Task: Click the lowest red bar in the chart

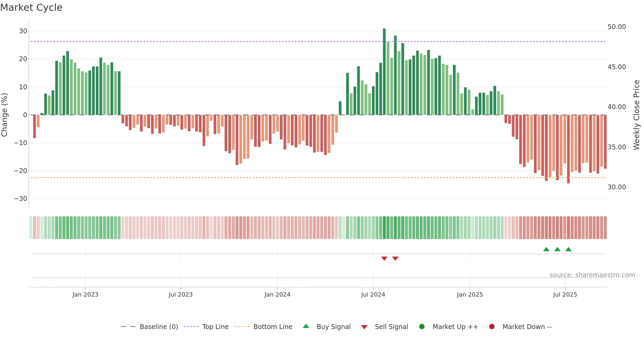Action: click(568, 149)
